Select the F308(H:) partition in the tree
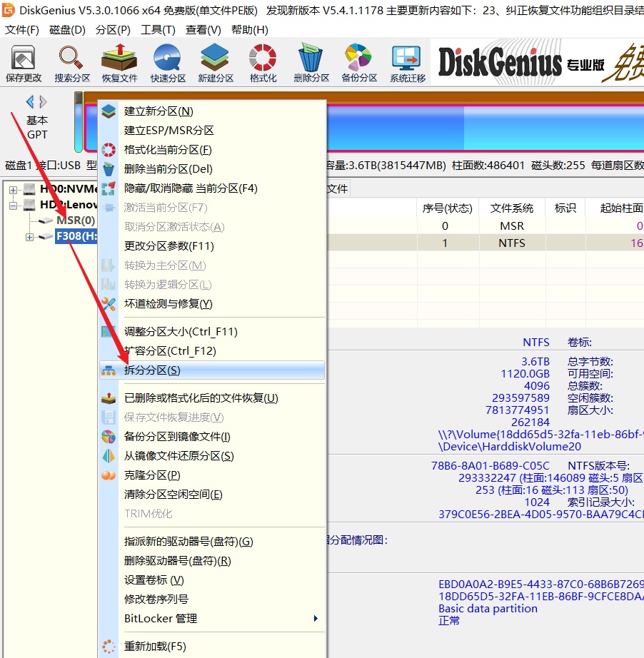 coord(76,236)
